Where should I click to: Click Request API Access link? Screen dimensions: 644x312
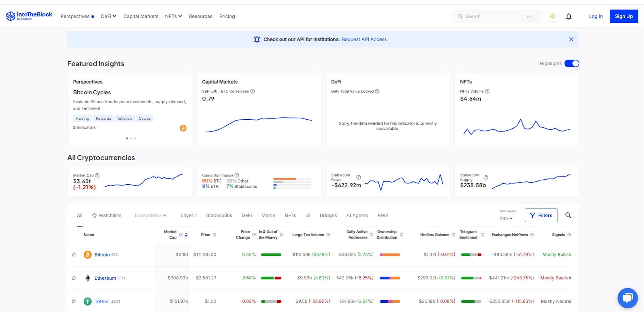pyautogui.click(x=364, y=40)
